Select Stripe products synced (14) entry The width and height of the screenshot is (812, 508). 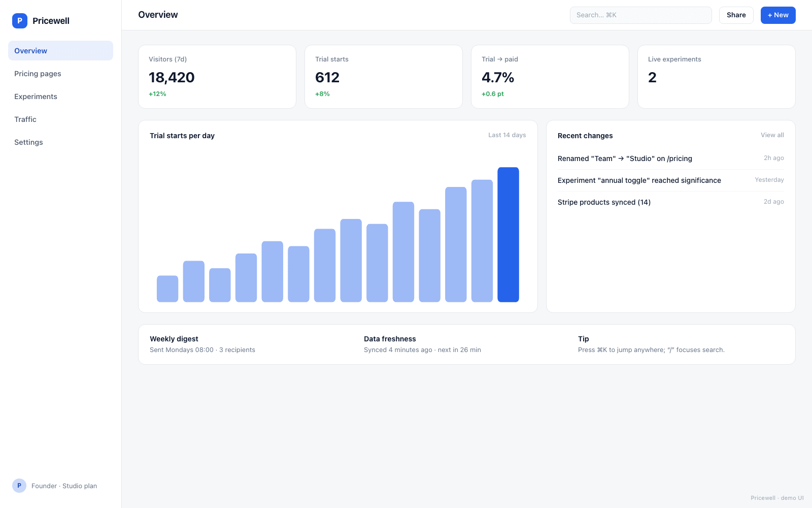click(671, 202)
